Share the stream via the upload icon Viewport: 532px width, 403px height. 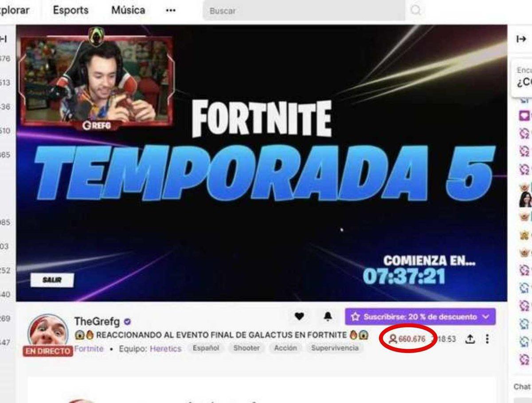(471, 339)
